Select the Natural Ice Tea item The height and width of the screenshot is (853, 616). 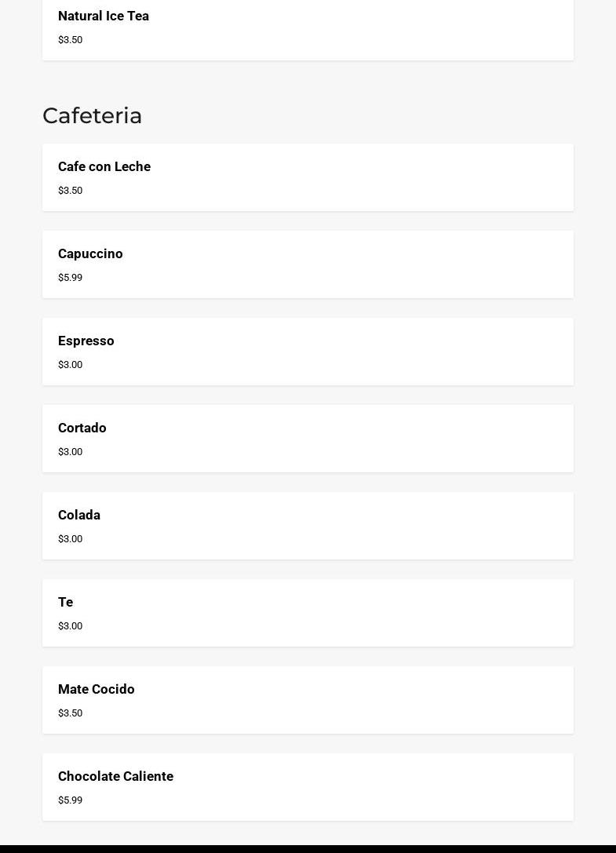[308, 27]
